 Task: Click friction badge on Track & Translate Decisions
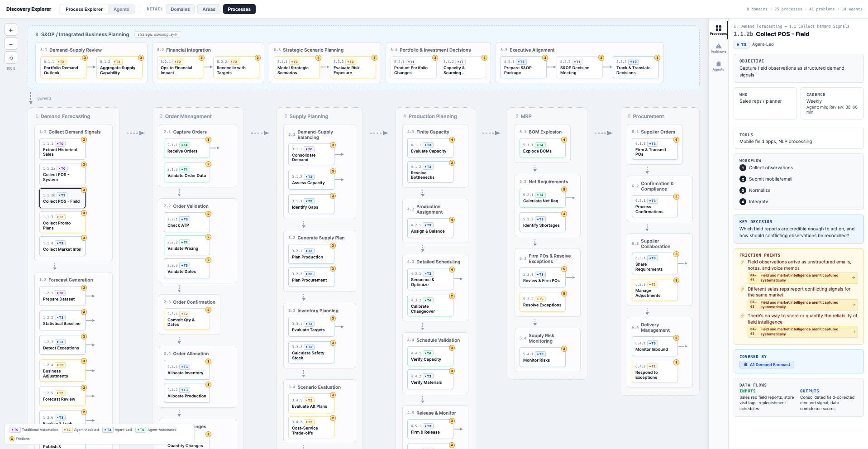pos(657,57)
